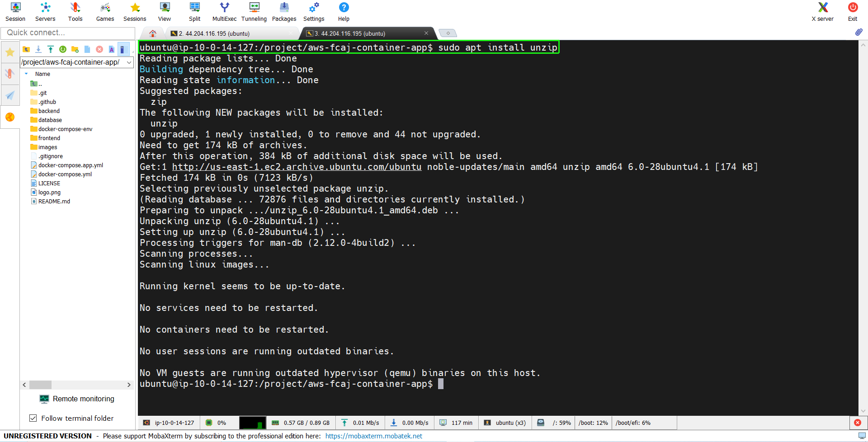Upload files with green up-arrow icon

(x=51, y=49)
